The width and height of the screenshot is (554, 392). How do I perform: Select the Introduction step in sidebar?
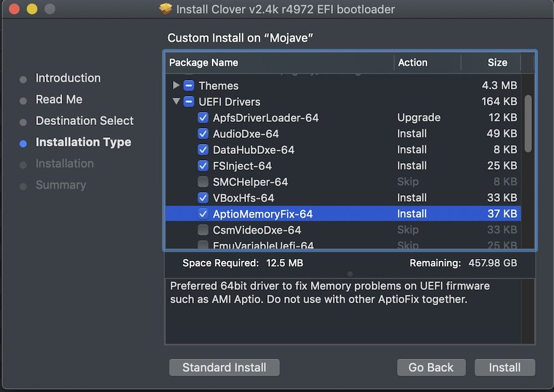pos(68,78)
